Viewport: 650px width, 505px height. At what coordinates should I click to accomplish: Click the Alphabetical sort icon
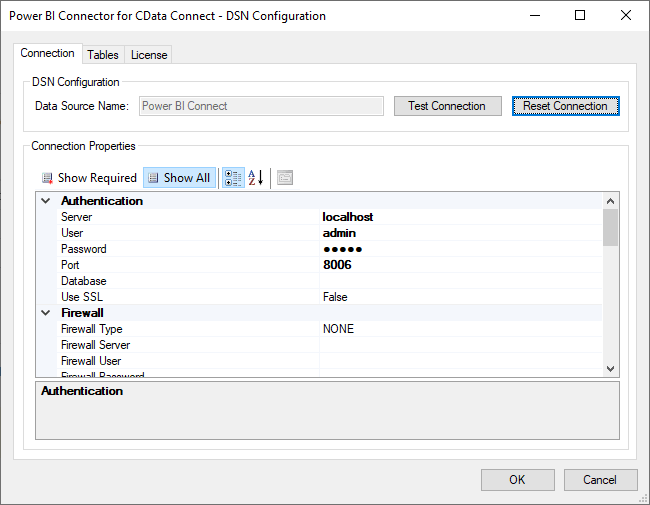point(256,178)
